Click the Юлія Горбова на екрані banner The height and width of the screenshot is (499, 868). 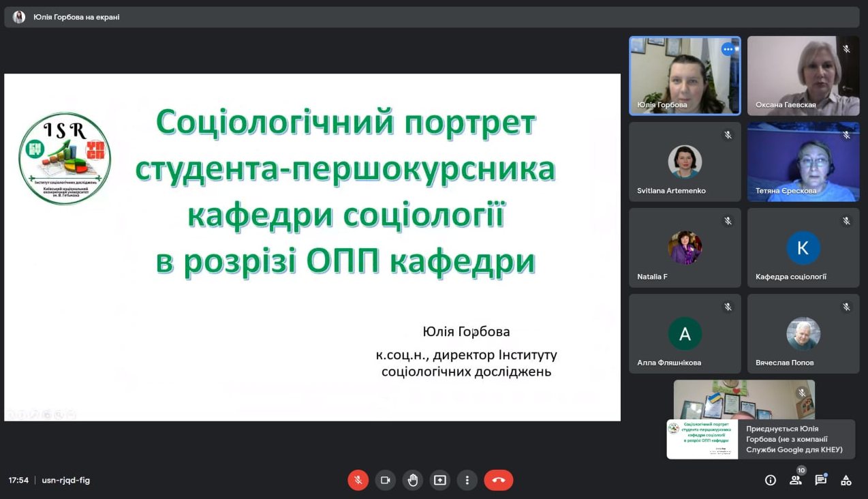coord(76,17)
